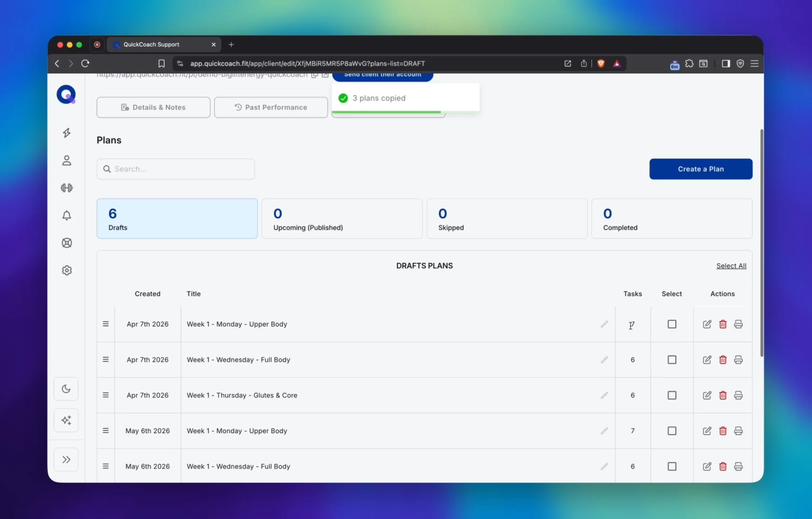
Task: Click the Select All link
Action: tap(731, 266)
